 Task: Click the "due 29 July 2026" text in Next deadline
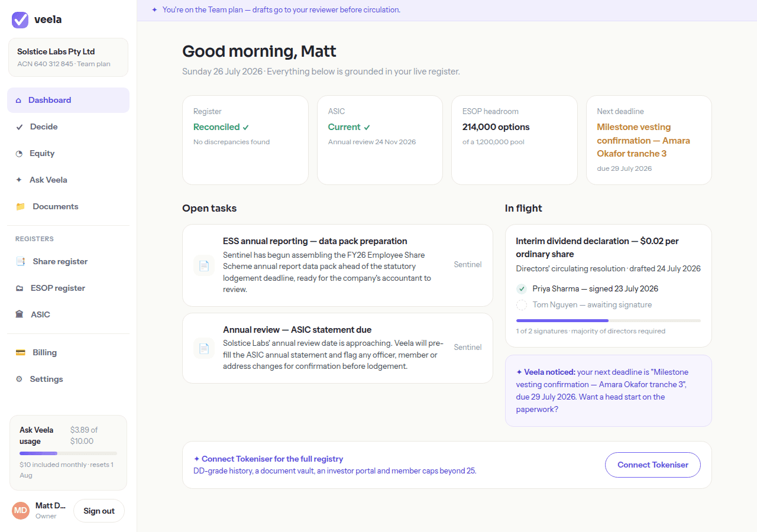(x=625, y=168)
